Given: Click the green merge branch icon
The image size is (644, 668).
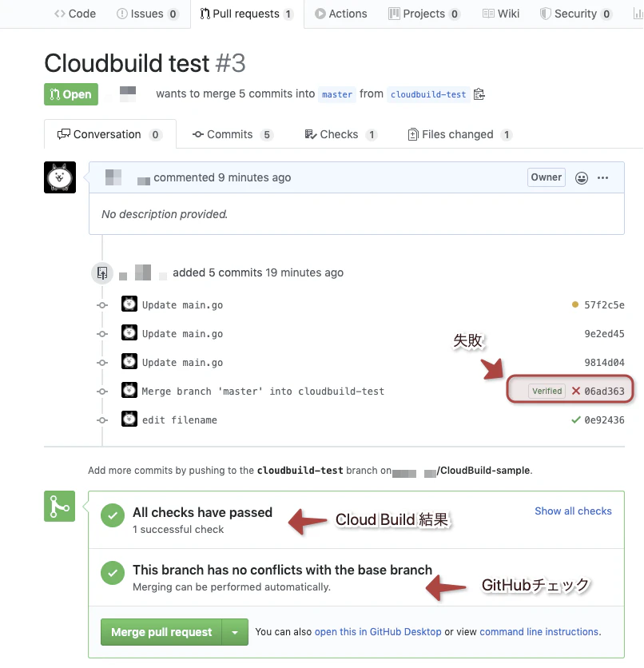Looking at the screenshot, I should click(x=60, y=506).
